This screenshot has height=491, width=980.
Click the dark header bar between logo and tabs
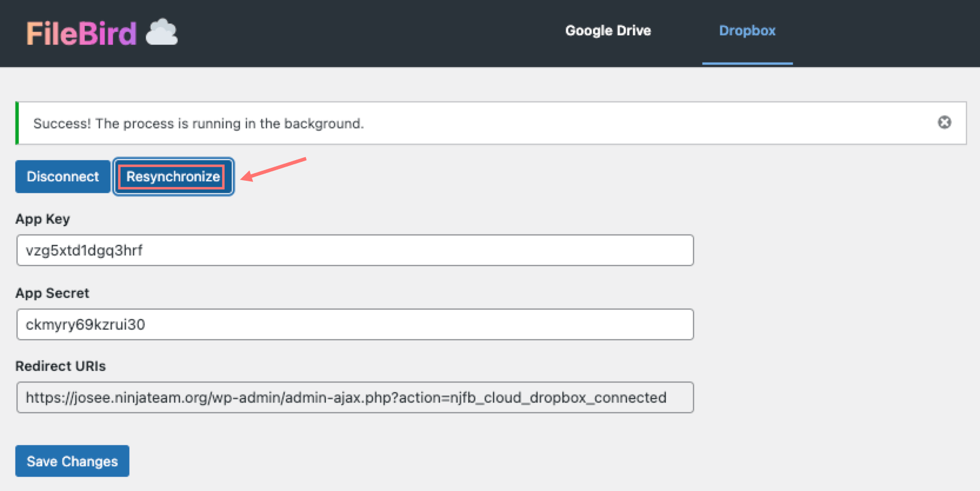[x=365, y=33]
